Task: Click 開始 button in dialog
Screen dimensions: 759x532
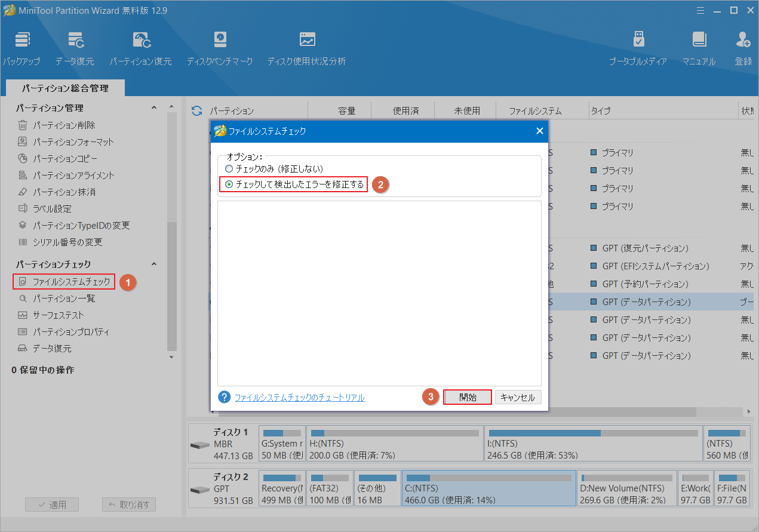Action: [x=468, y=398]
